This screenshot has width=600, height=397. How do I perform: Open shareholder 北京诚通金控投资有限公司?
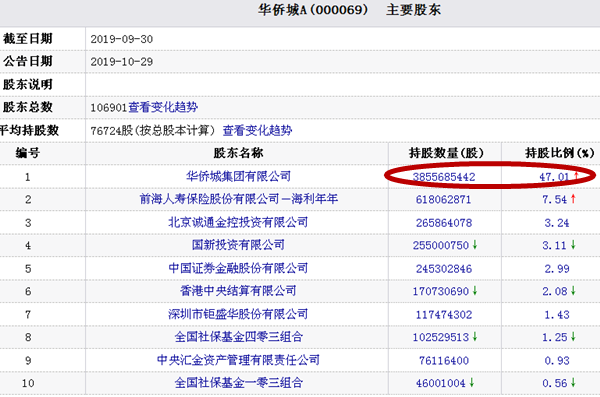click(x=238, y=222)
